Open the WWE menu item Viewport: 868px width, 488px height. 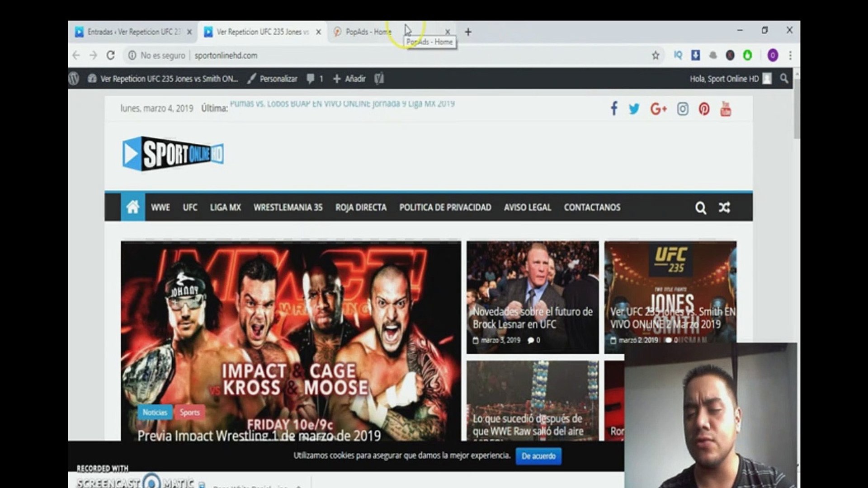(x=160, y=207)
